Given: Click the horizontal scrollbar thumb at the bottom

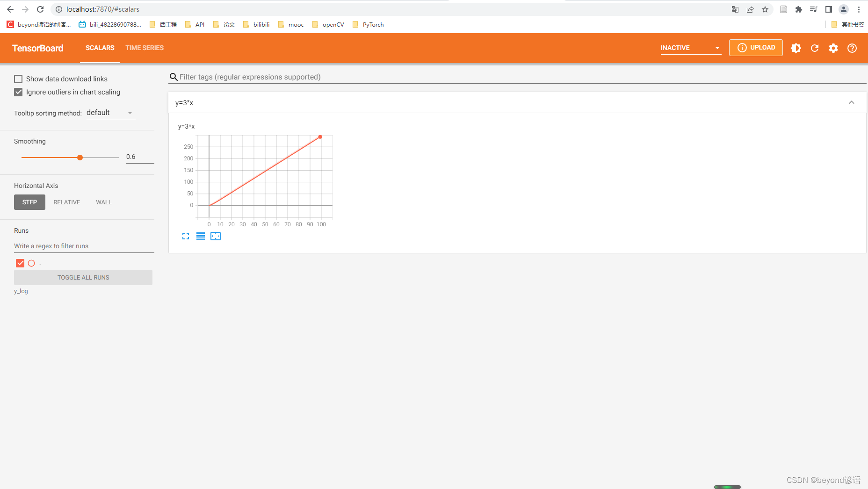Looking at the screenshot, I should (x=727, y=487).
